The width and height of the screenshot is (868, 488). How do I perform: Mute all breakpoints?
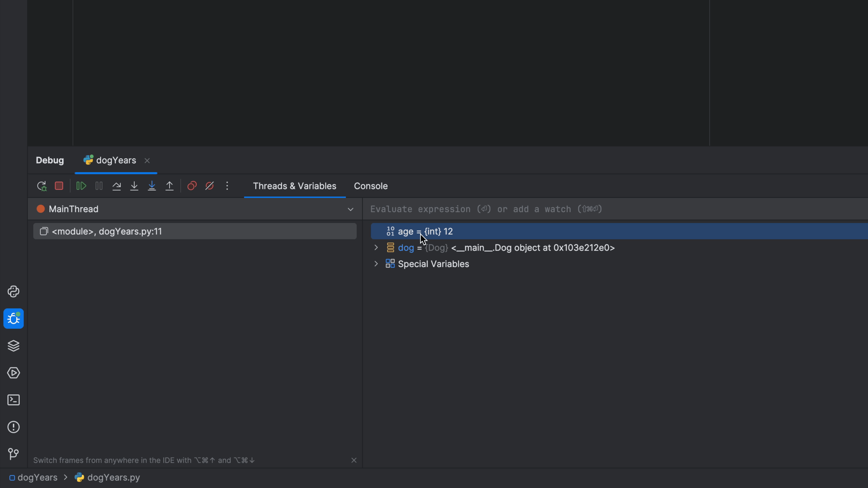point(209,185)
